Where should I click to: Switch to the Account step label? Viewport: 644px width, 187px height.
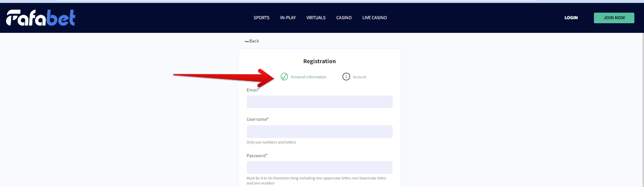360,77
